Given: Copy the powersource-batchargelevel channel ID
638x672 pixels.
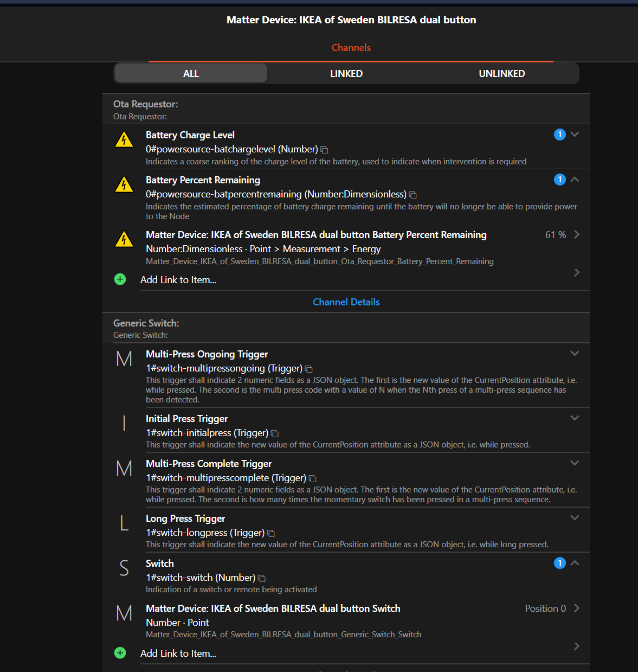Looking at the screenshot, I should pos(324,150).
